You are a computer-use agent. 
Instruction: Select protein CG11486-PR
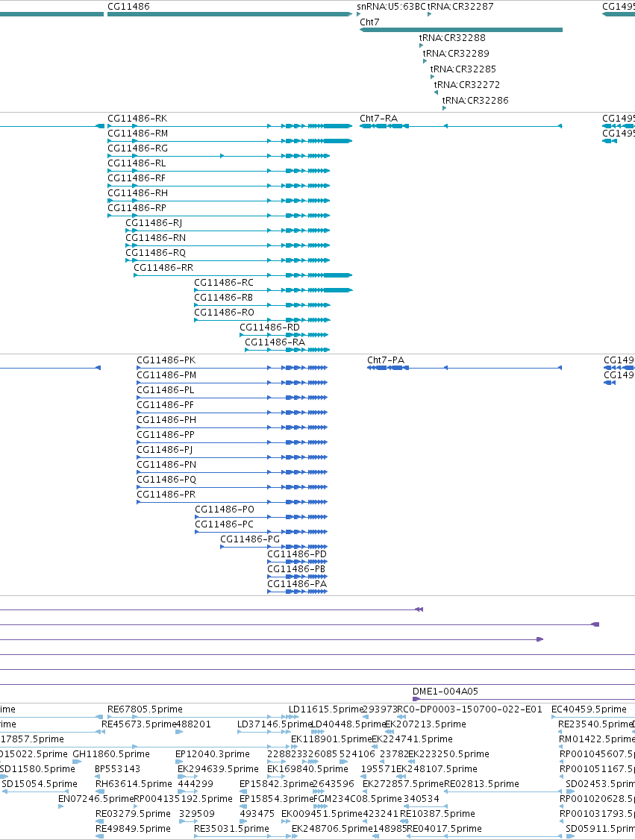click(166, 495)
